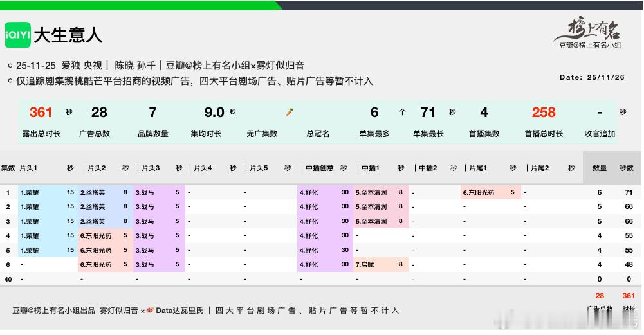Click the 片头5 column header
Screen dimensions: 644x335
tap(259, 168)
